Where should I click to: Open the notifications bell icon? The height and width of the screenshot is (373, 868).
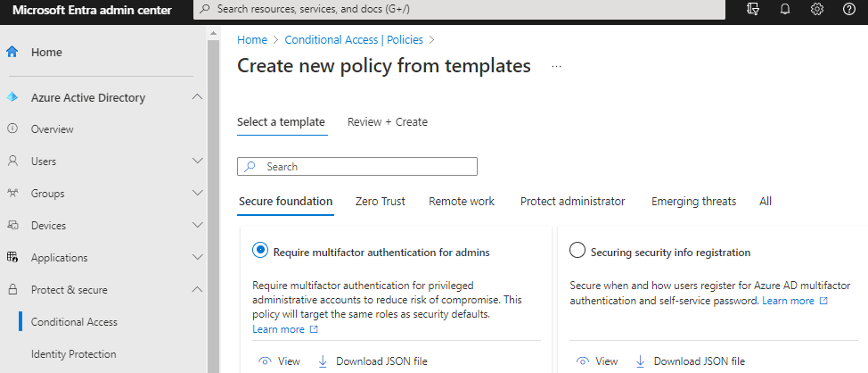point(785,9)
